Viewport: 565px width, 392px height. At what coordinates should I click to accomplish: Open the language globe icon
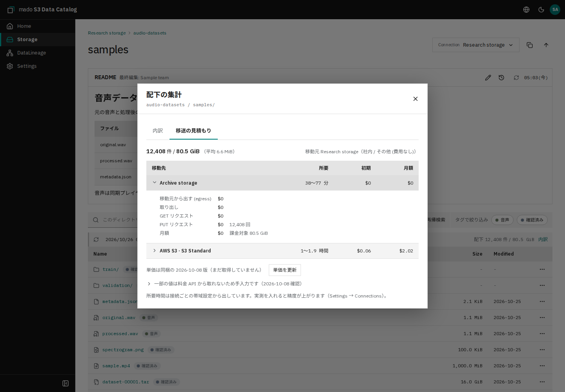[x=527, y=9]
